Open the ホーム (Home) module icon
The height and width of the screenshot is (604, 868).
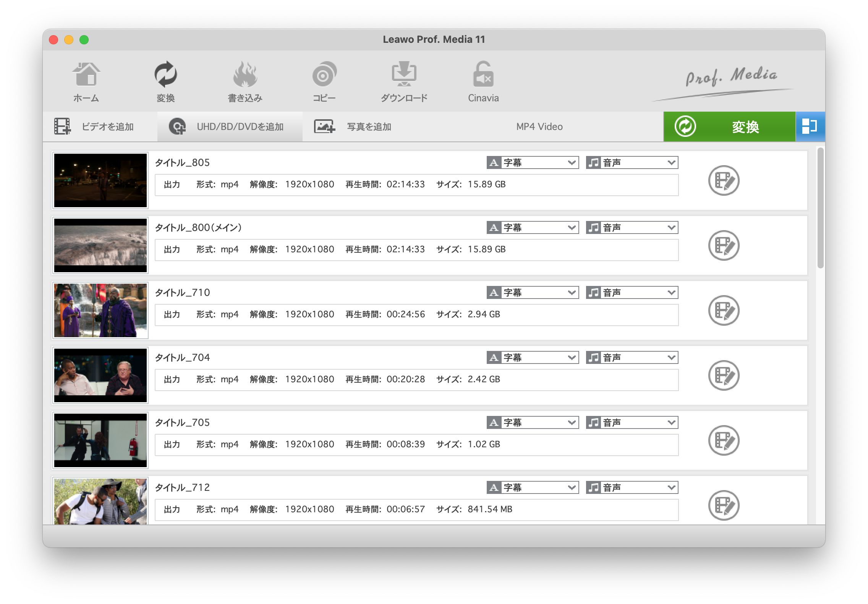(86, 74)
